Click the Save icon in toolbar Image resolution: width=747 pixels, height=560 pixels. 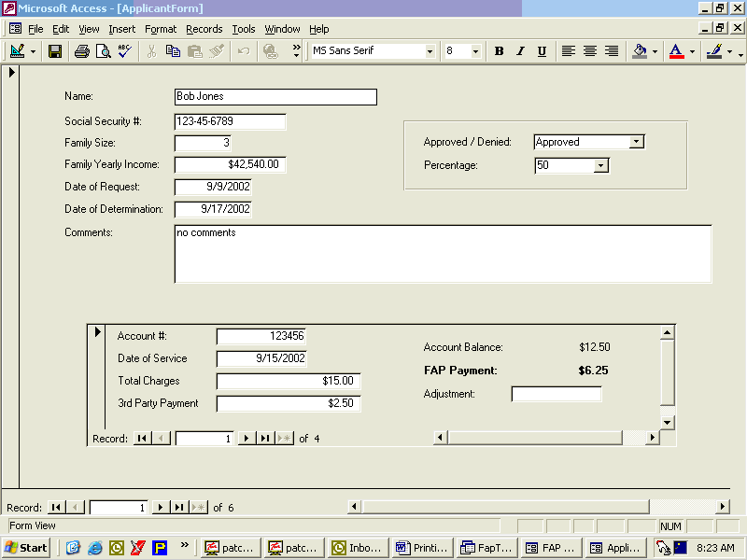click(55, 51)
